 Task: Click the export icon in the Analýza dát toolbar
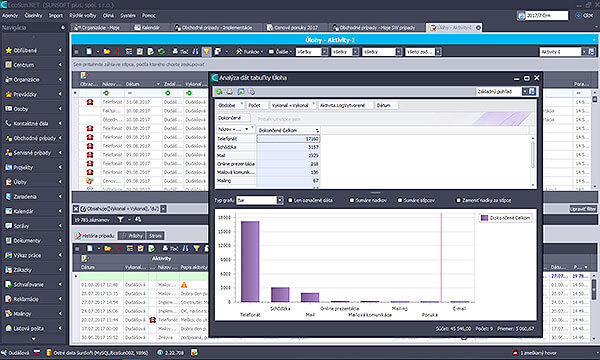pyautogui.click(x=241, y=91)
